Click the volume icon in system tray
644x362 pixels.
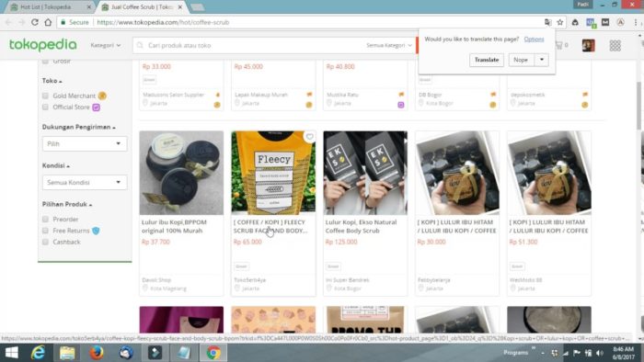[600, 353]
